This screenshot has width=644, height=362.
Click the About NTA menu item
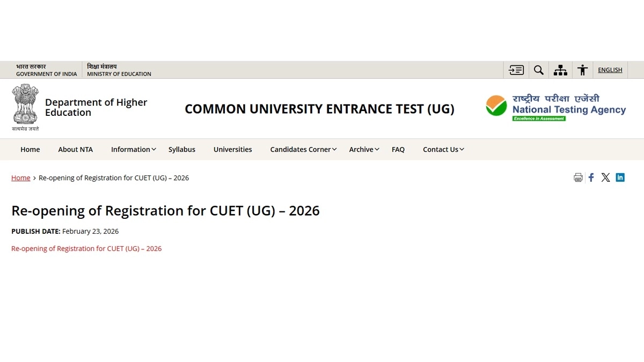click(75, 149)
